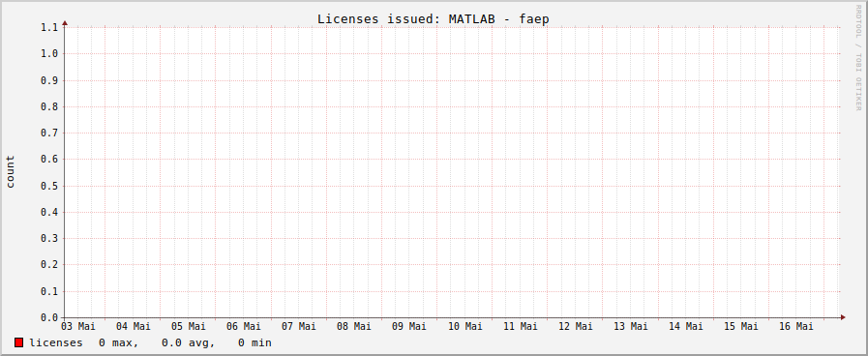Click the '13 Mai' x-axis date label

click(631, 326)
